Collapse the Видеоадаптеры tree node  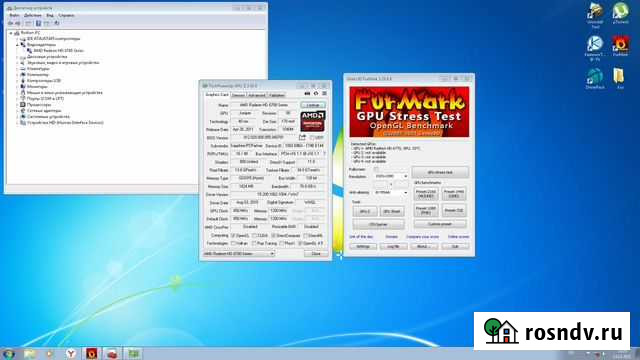[x=18, y=44]
